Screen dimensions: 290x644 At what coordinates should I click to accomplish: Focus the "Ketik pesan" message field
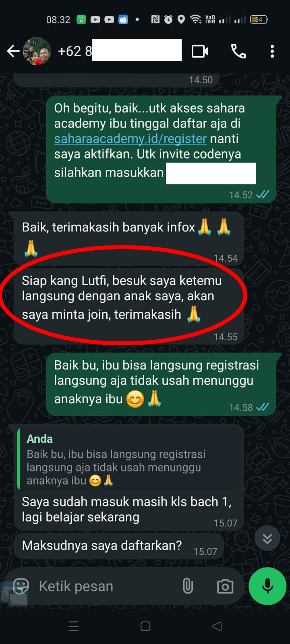click(105, 586)
